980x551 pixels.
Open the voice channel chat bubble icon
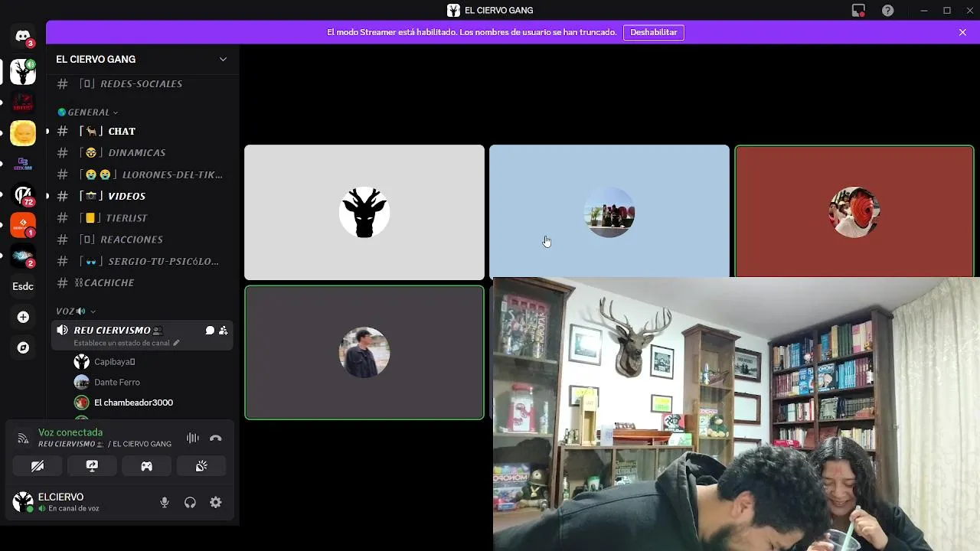click(x=210, y=331)
